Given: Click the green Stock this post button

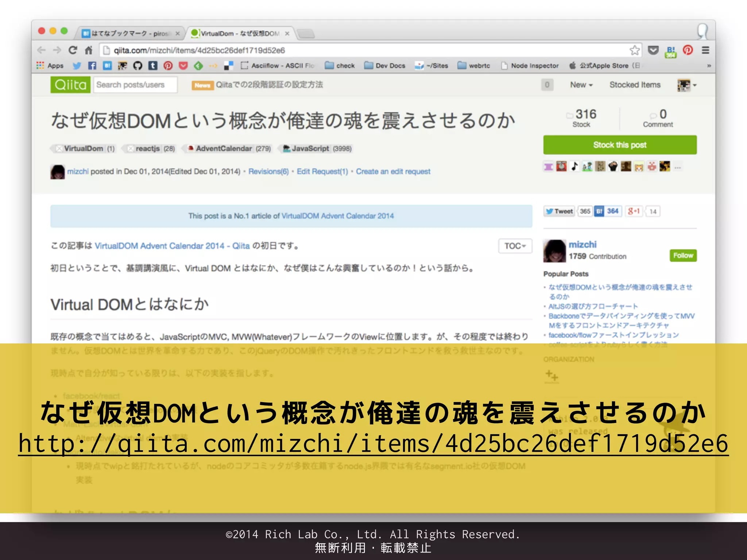Looking at the screenshot, I should (620, 145).
